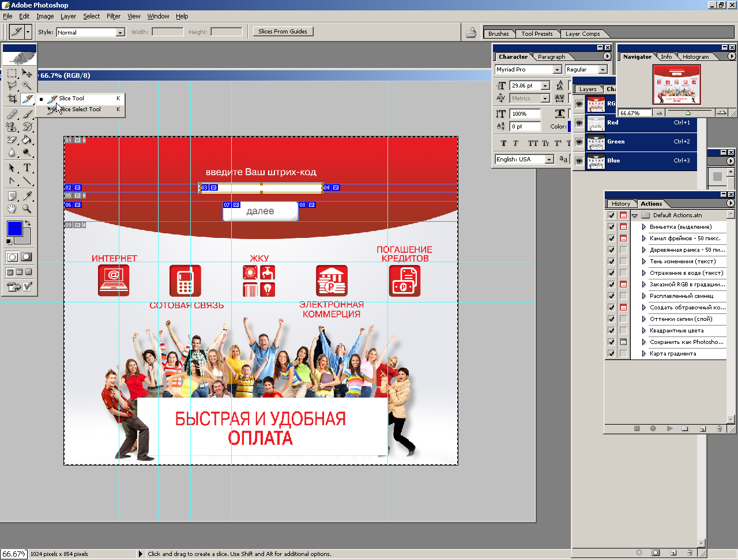Viewport: 738px width, 560px height.
Task: Open the Slice tool preset picker arrow
Action: pos(28,32)
